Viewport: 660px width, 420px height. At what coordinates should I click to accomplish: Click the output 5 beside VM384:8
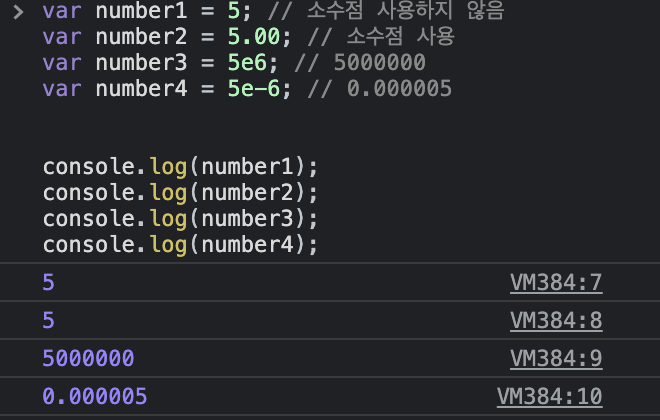48,321
